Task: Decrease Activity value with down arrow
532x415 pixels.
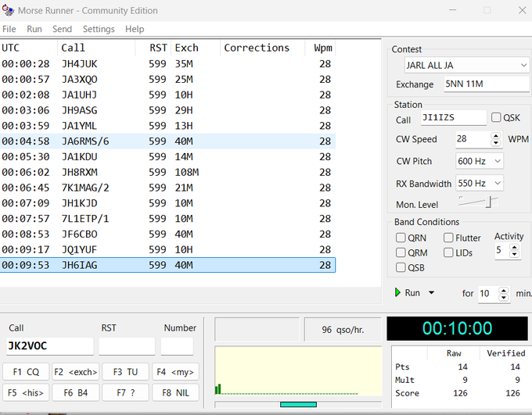Action: pos(514,254)
